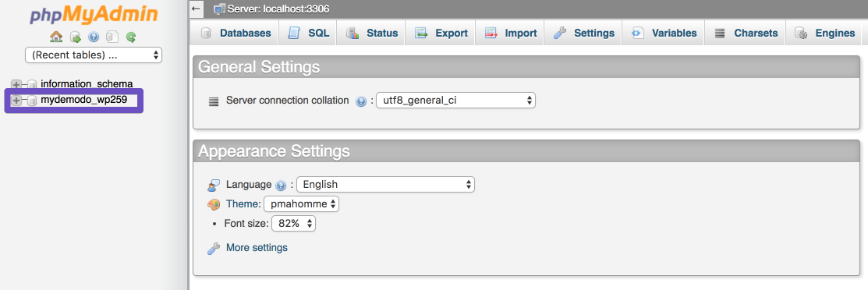Screen dimensions: 868x290
Task: Switch to the SQL tab
Action: click(x=308, y=34)
